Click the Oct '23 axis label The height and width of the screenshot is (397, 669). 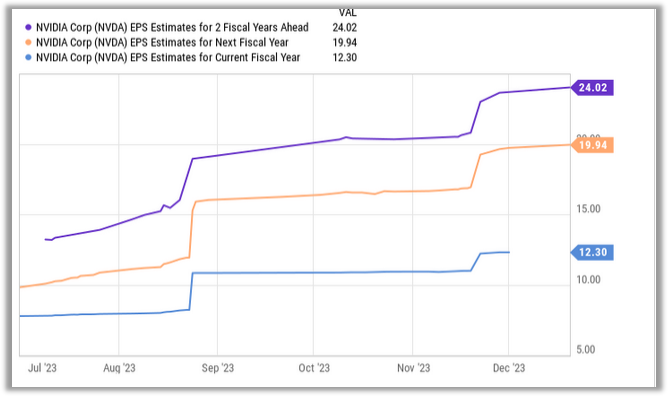[x=314, y=368]
